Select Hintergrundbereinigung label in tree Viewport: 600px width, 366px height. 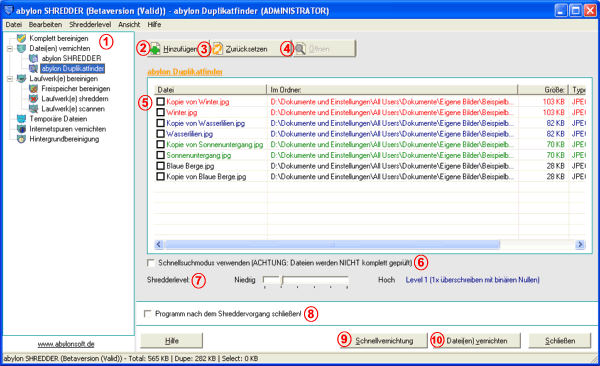[64, 139]
